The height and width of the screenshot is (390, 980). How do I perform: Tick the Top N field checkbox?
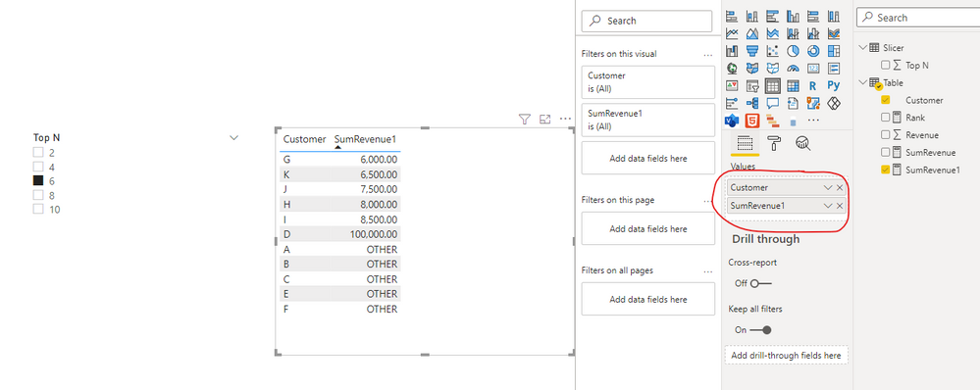[885, 65]
